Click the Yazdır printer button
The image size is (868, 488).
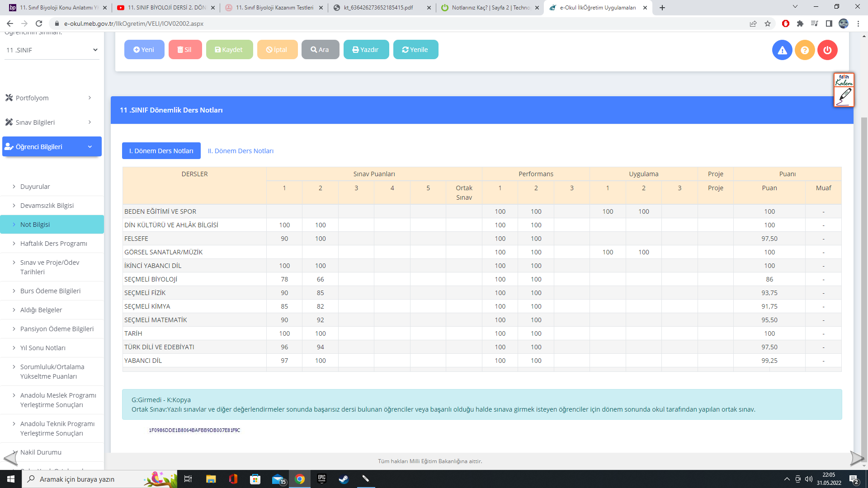[366, 50]
